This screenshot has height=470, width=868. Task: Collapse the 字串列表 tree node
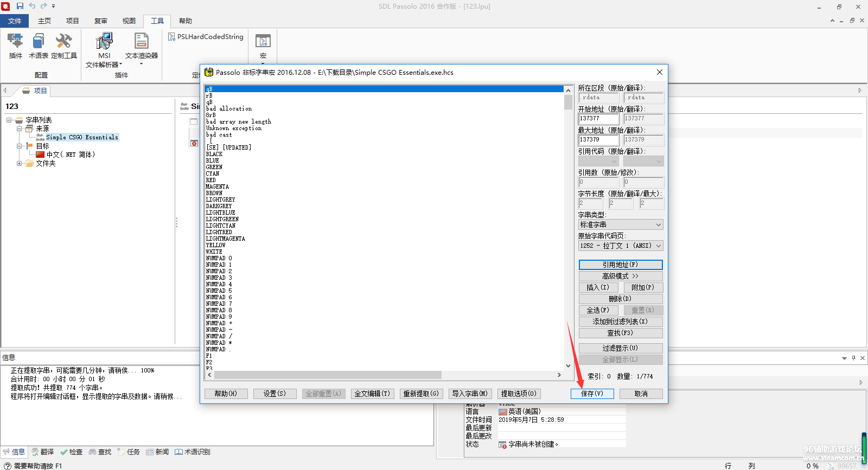(x=9, y=120)
